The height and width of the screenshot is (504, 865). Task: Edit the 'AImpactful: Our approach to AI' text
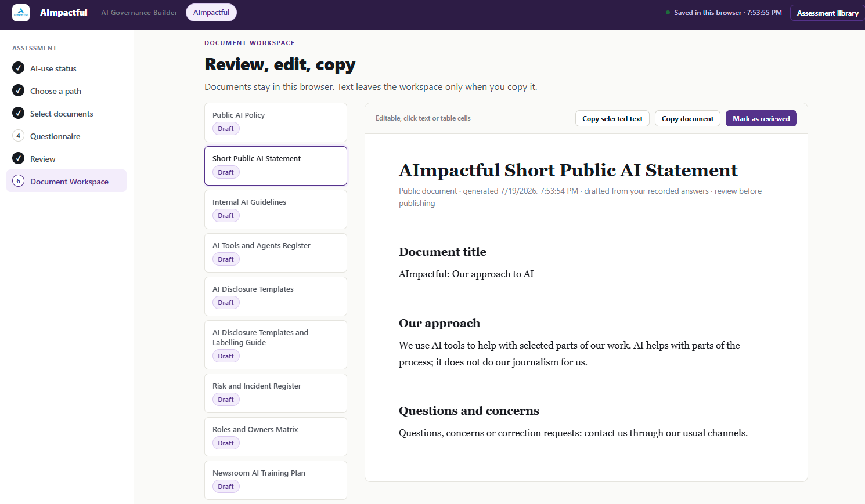pyautogui.click(x=466, y=274)
